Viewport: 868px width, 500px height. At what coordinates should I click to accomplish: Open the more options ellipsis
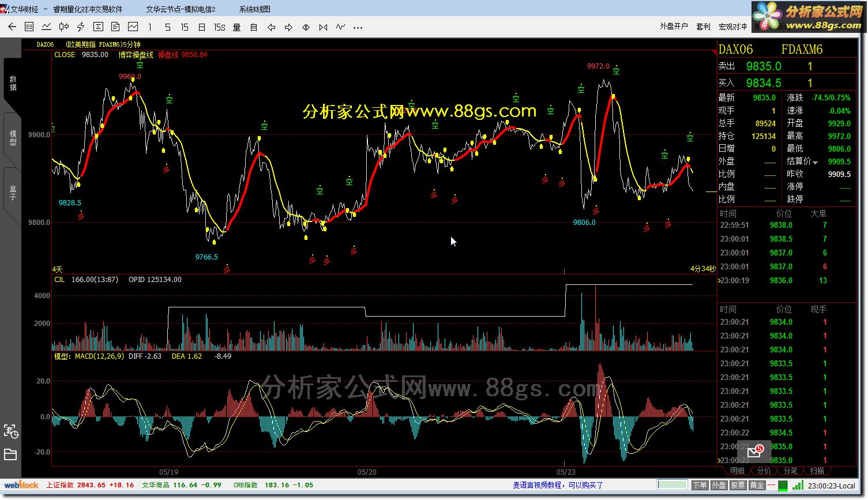358,27
